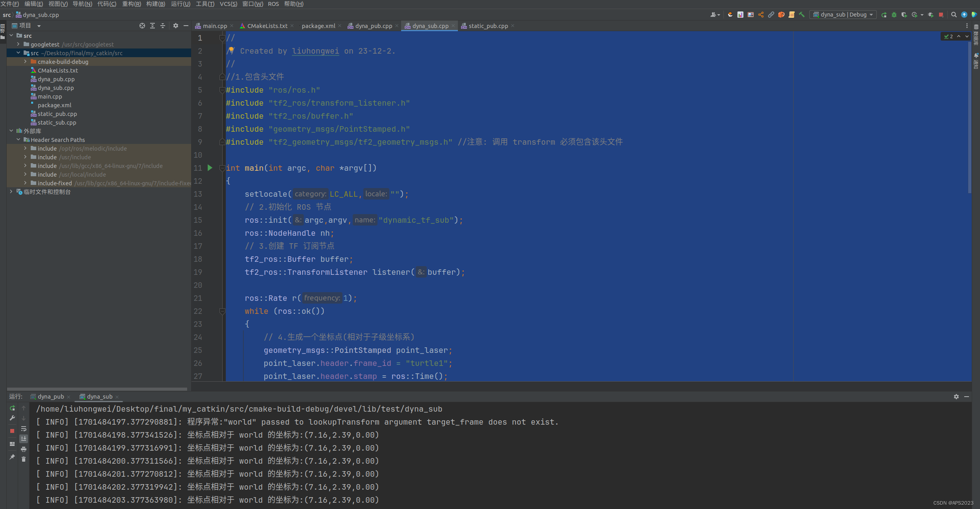This screenshot has height=509, width=980.
Task: Open Search Everywhere with the magnifier icon
Action: [954, 15]
